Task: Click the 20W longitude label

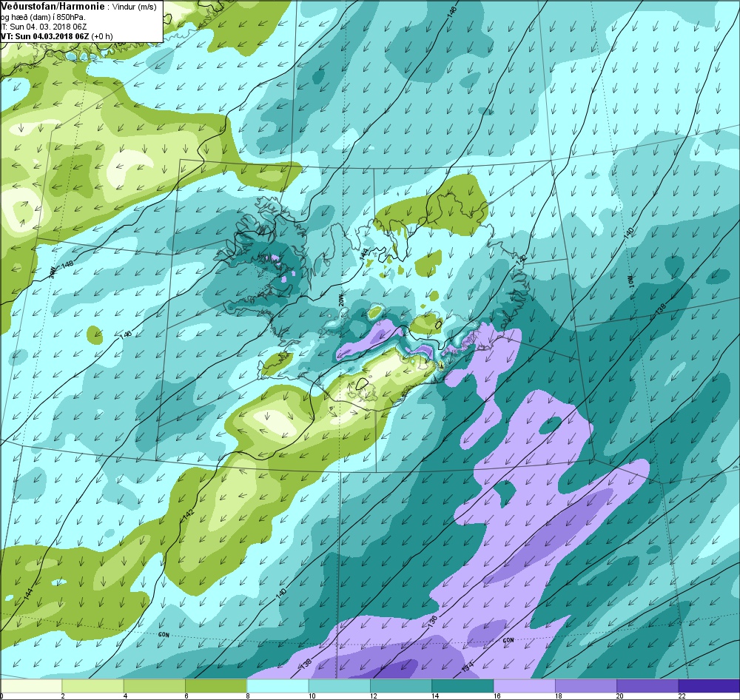Action: click(342, 301)
